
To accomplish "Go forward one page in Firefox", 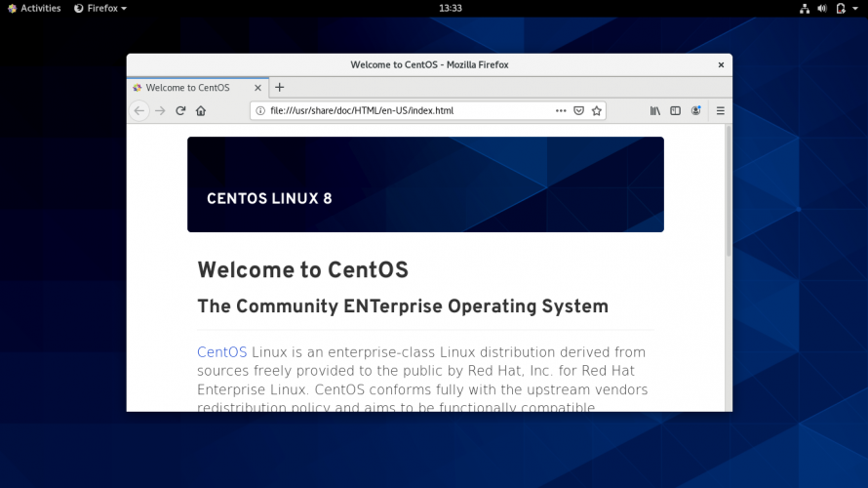I will click(x=160, y=111).
